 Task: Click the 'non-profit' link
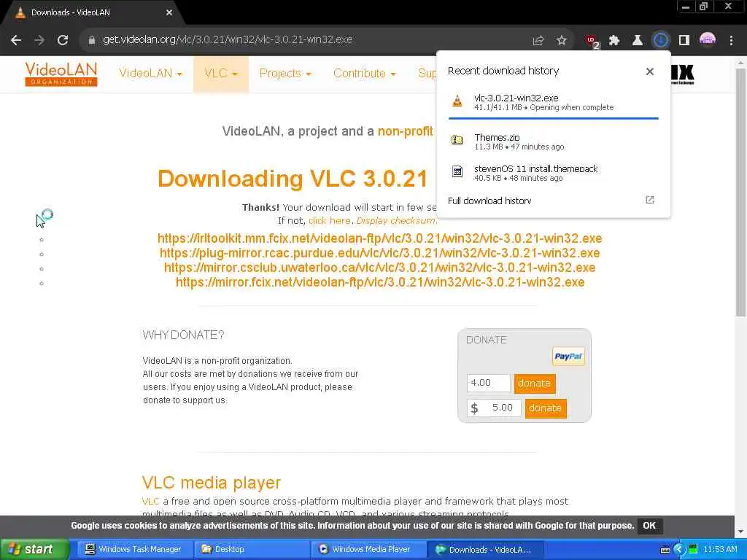(405, 131)
